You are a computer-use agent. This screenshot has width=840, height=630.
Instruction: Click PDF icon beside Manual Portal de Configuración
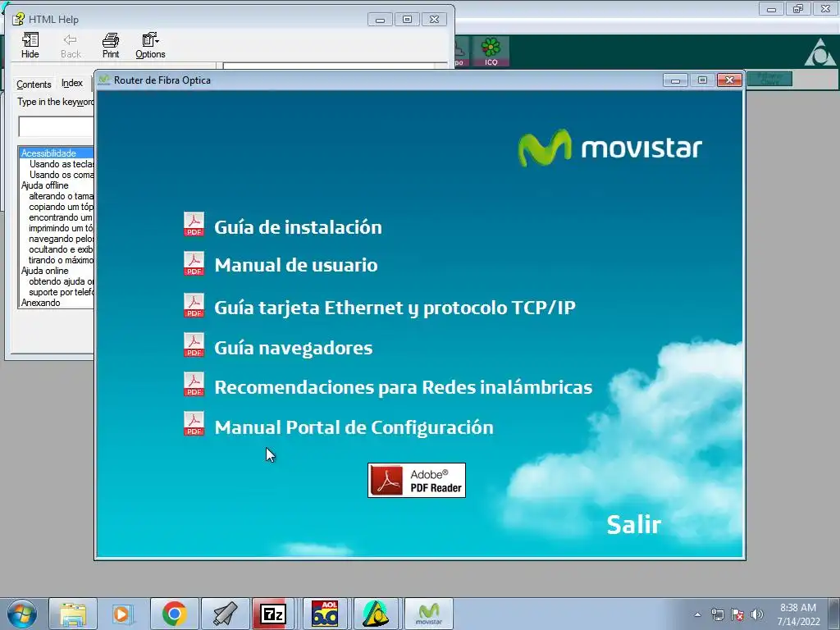pos(194,424)
